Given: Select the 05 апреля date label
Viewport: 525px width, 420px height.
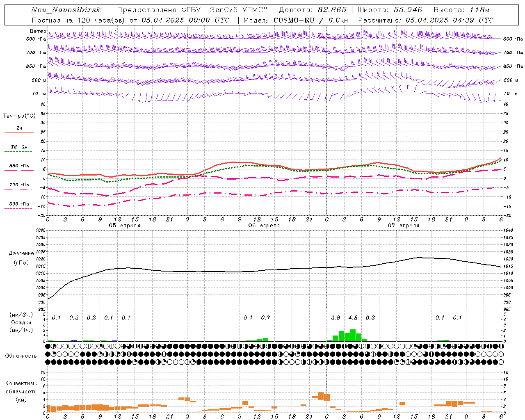Looking at the screenshot, I should (124, 226).
